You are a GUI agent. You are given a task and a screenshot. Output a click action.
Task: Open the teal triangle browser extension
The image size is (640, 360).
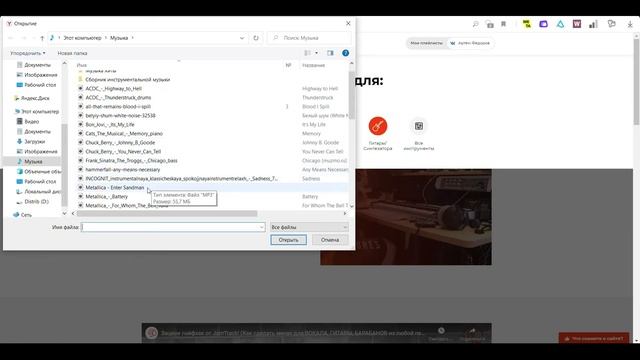tap(560, 24)
